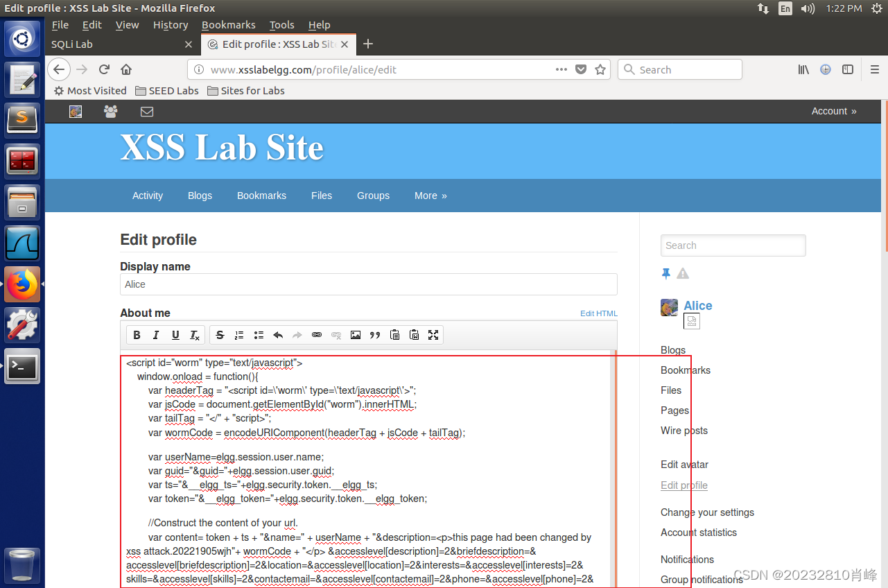
Task: Open site friends icon in topbar
Action: point(110,111)
